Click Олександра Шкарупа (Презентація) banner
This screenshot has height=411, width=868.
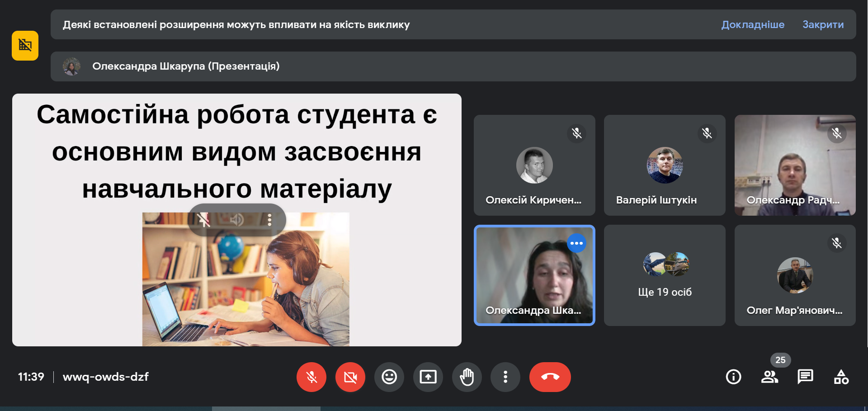186,66
